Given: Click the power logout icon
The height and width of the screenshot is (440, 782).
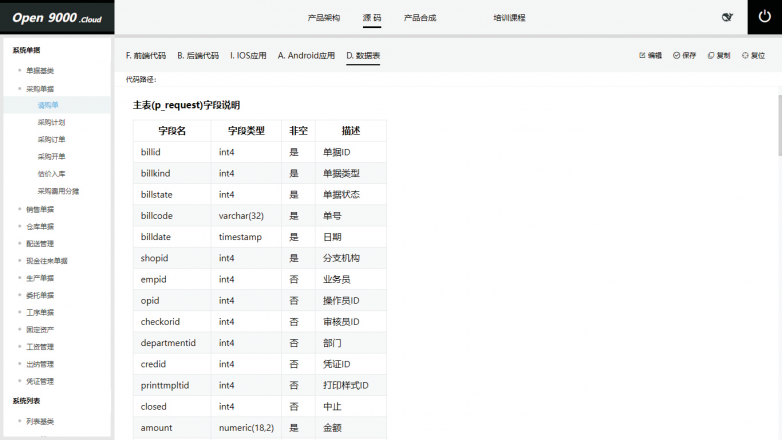Looking at the screenshot, I should coord(763,17).
